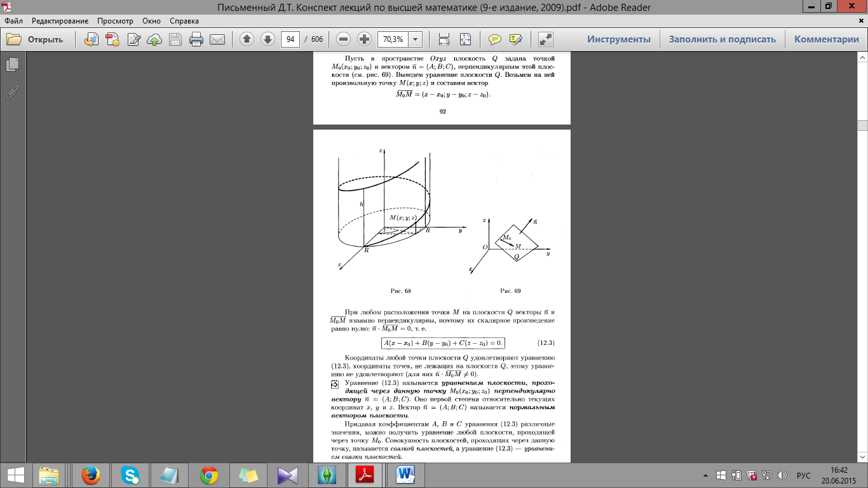
Task: Click the tilted notebook taskbar icon
Action: click(170, 475)
